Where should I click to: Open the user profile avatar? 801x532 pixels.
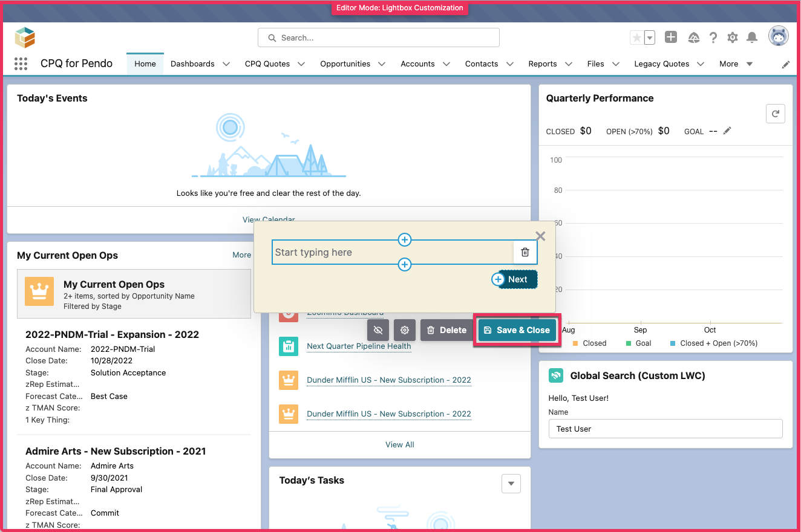[779, 36]
